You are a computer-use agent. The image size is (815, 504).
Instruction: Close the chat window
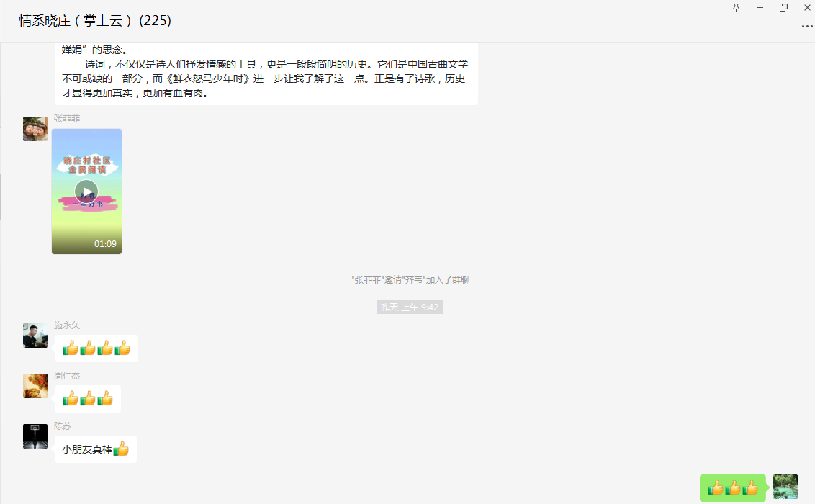pyautogui.click(x=806, y=8)
